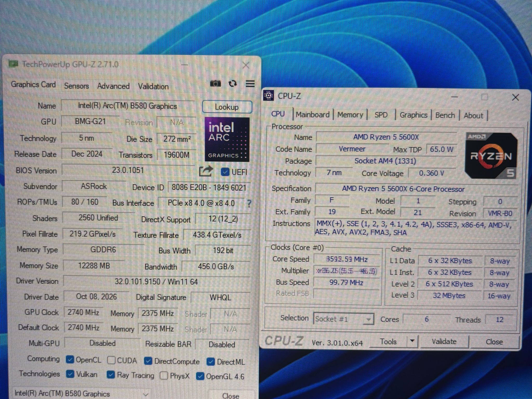Toggle the Ray Tracing checkbox

click(111, 375)
